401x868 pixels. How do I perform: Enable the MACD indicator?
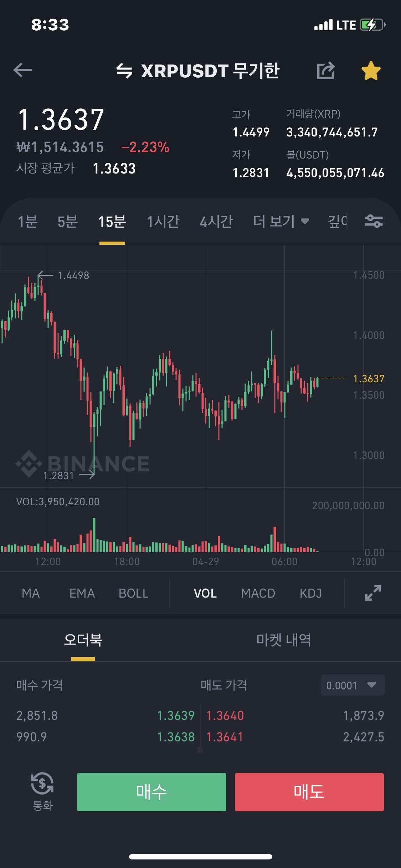[x=258, y=593]
